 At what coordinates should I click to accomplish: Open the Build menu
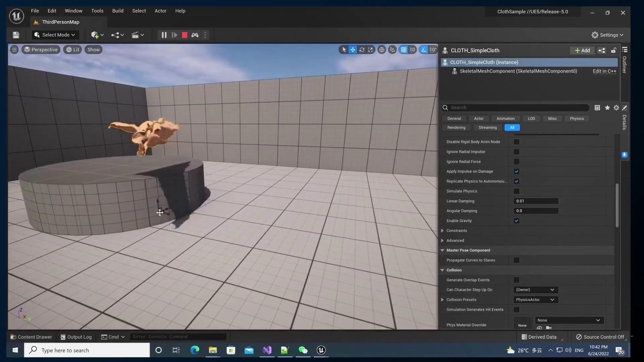point(118,11)
